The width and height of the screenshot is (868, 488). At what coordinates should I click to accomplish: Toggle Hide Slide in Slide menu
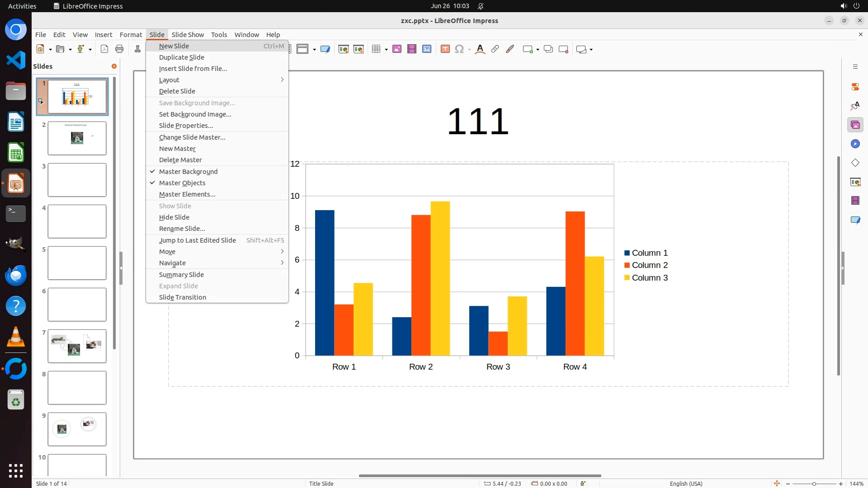pyautogui.click(x=174, y=217)
